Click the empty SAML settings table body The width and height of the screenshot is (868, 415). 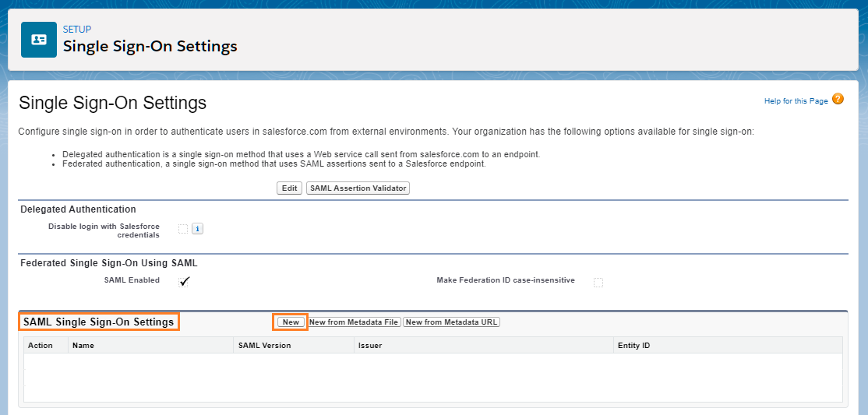[x=432, y=378]
